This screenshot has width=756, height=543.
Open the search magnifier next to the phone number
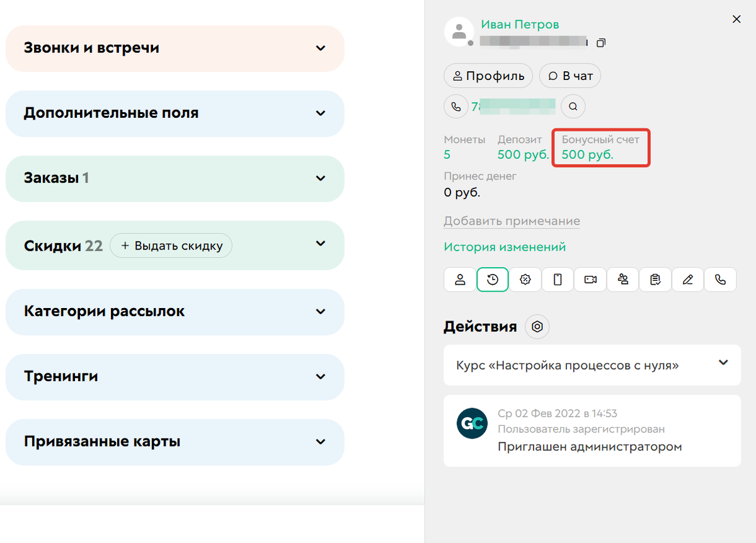point(573,106)
